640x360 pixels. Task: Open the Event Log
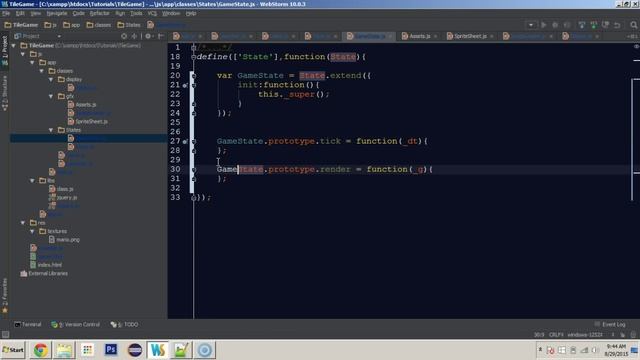[610, 324]
